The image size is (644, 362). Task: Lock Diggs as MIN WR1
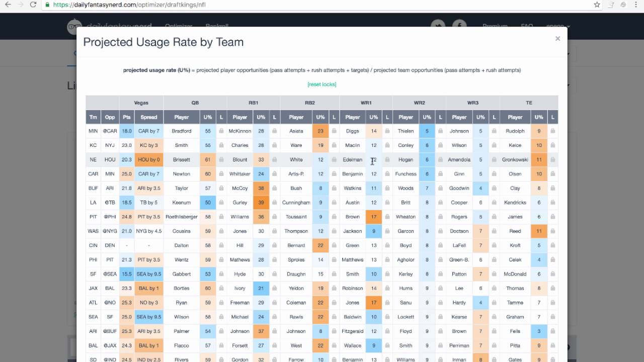click(387, 131)
